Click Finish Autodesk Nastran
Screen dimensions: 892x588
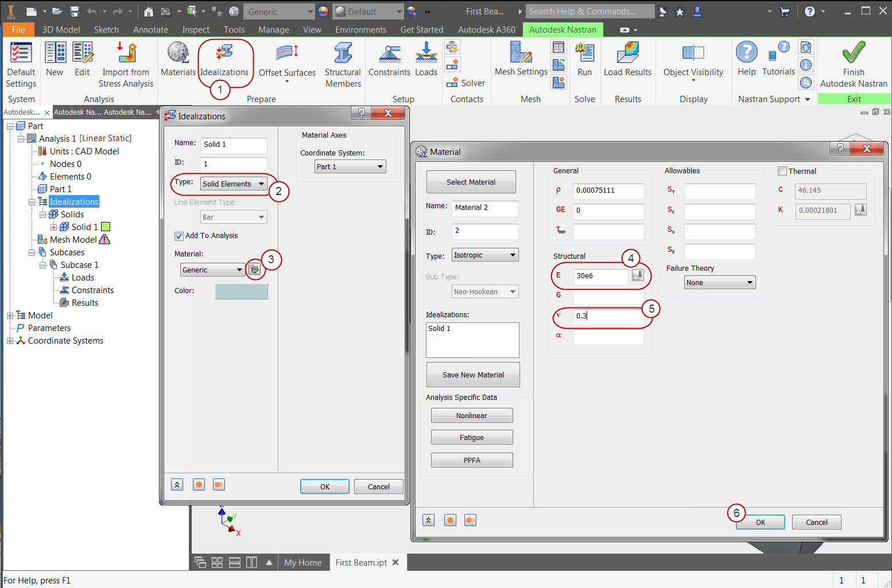click(854, 65)
